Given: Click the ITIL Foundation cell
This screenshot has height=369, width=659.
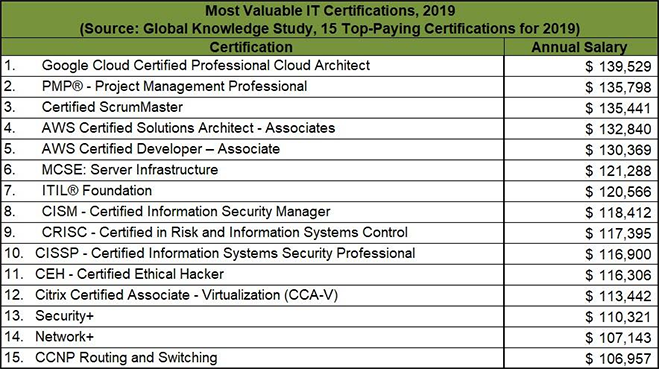Looking at the screenshot, I should coord(252,191).
